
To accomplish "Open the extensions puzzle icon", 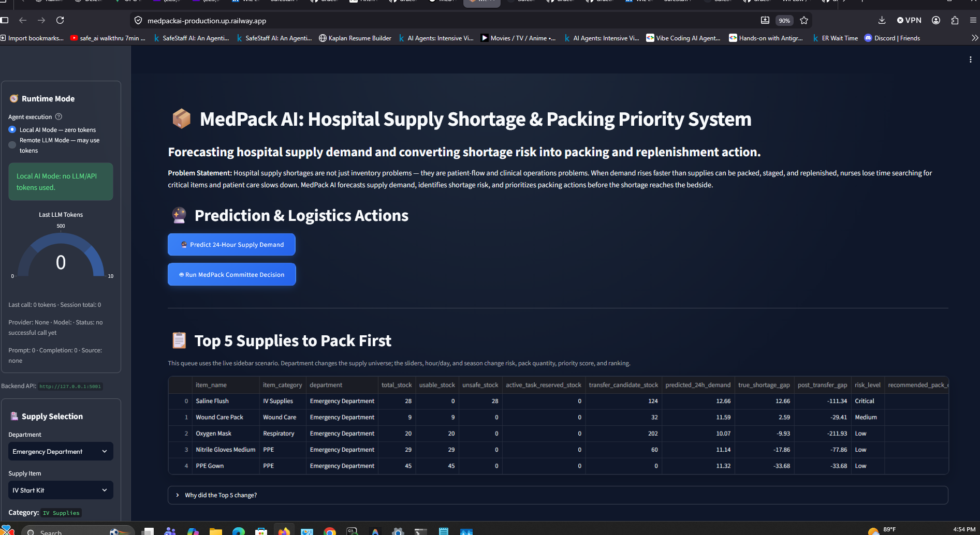I will (955, 20).
